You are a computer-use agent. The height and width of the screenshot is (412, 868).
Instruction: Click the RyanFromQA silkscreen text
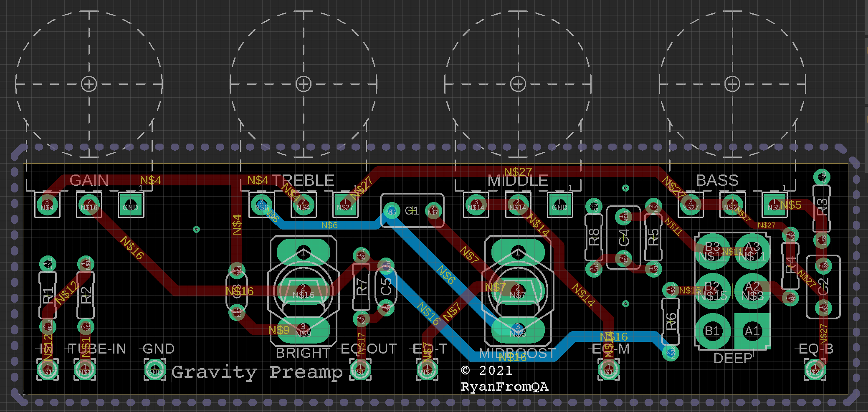(504, 387)
